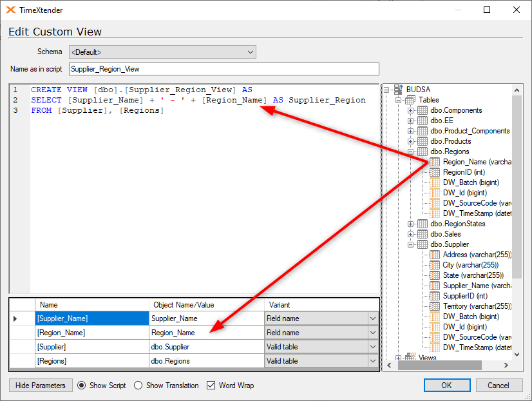
Task: Click the tree's vertical scrollbar thumb
Action: (x=517, y=187)
